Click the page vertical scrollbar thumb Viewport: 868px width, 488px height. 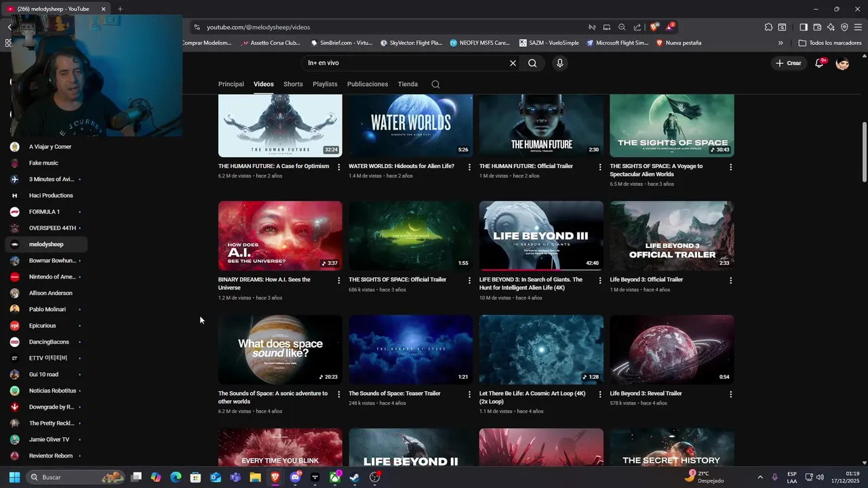(x=864, y=152)
